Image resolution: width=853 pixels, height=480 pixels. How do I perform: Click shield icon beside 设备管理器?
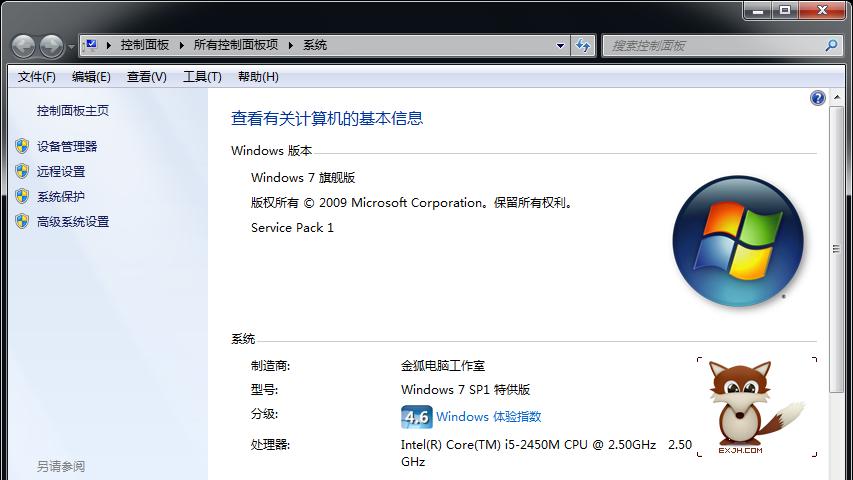22,146
